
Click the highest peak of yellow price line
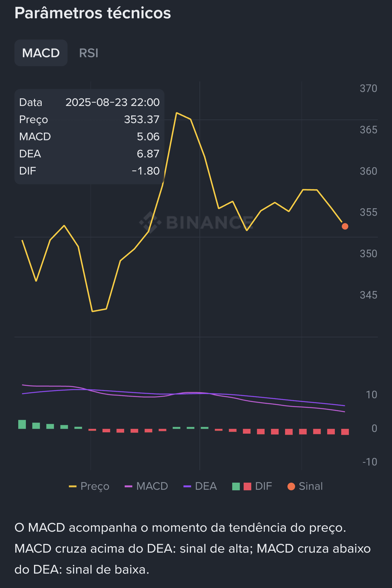click(177, 113)
